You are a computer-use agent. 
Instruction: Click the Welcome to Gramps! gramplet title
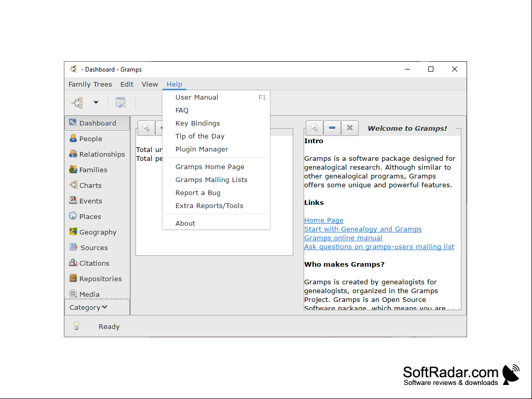pos(407,128)
